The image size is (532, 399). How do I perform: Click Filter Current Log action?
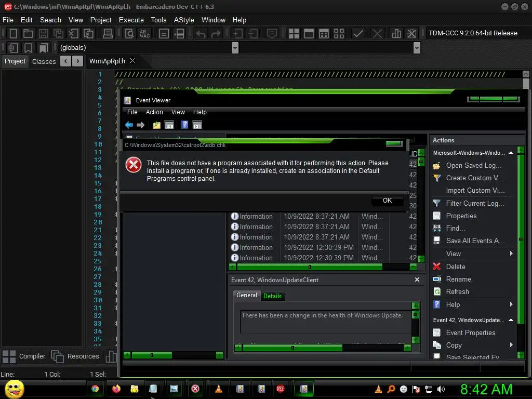(x=475, y=203)
